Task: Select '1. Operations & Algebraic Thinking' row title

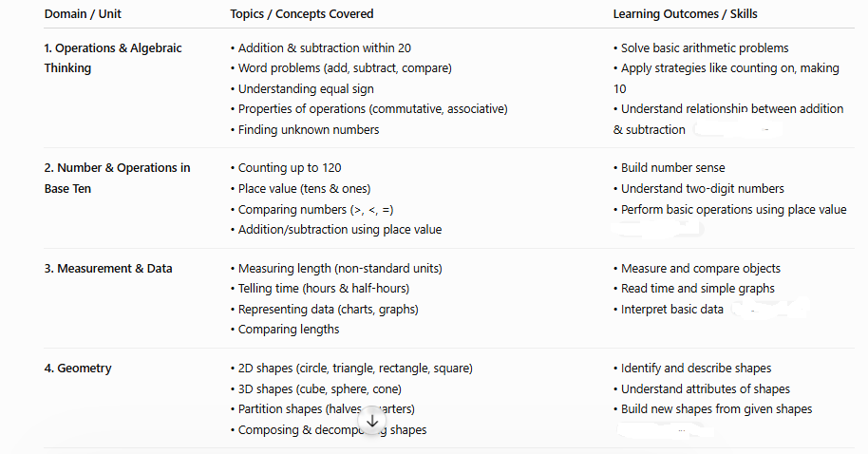Action: 113,58
